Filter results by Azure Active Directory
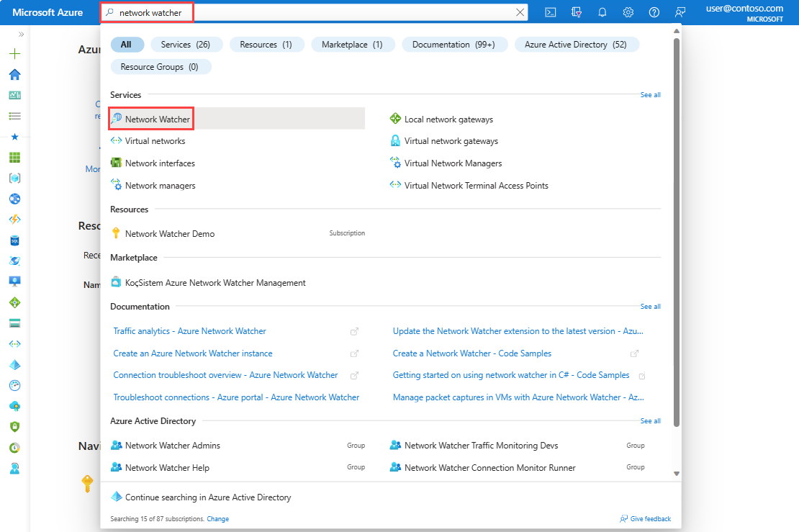The height and width of the screenshot is (532, 799). [576, 45]
